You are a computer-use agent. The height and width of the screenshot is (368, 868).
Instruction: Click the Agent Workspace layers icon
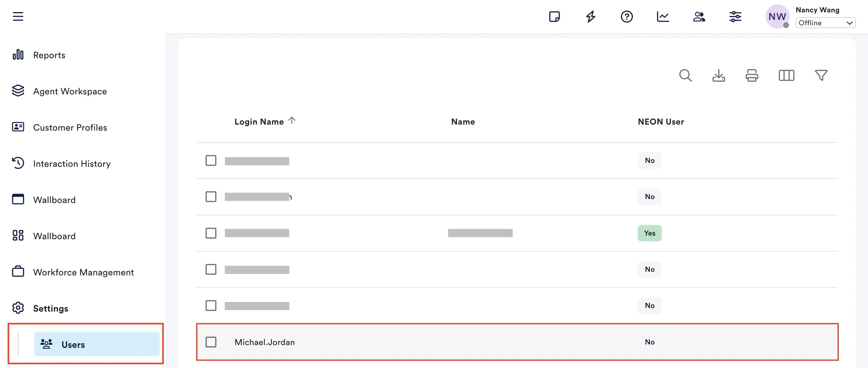18,90
